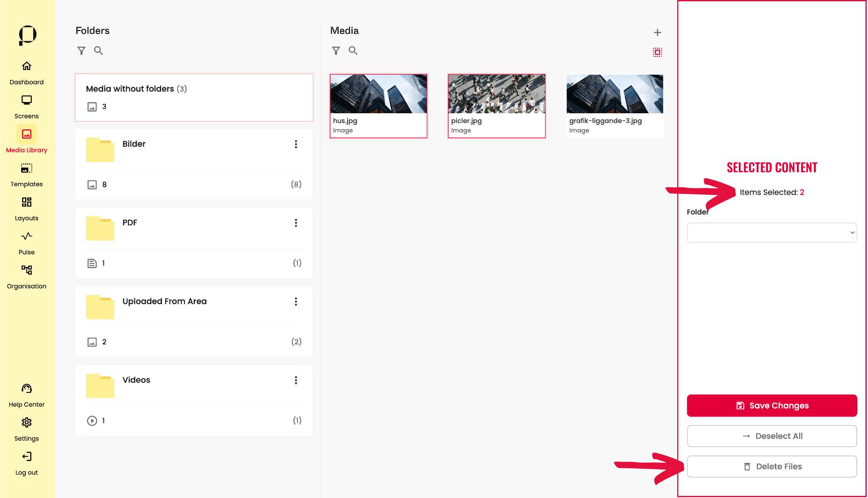Select the grafik-liggande-3.jpg thumbnail

pyautogui.click(x=615, y=94)
